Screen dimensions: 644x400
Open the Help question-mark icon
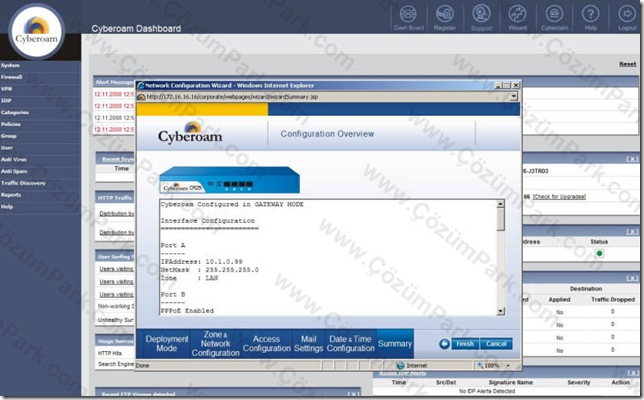[590, 17]
